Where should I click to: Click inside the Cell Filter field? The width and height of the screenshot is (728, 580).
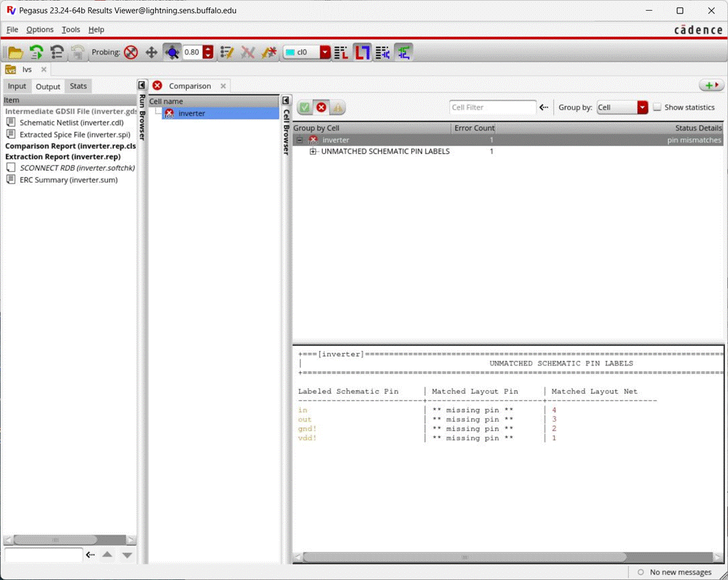[x=492, y=107]
